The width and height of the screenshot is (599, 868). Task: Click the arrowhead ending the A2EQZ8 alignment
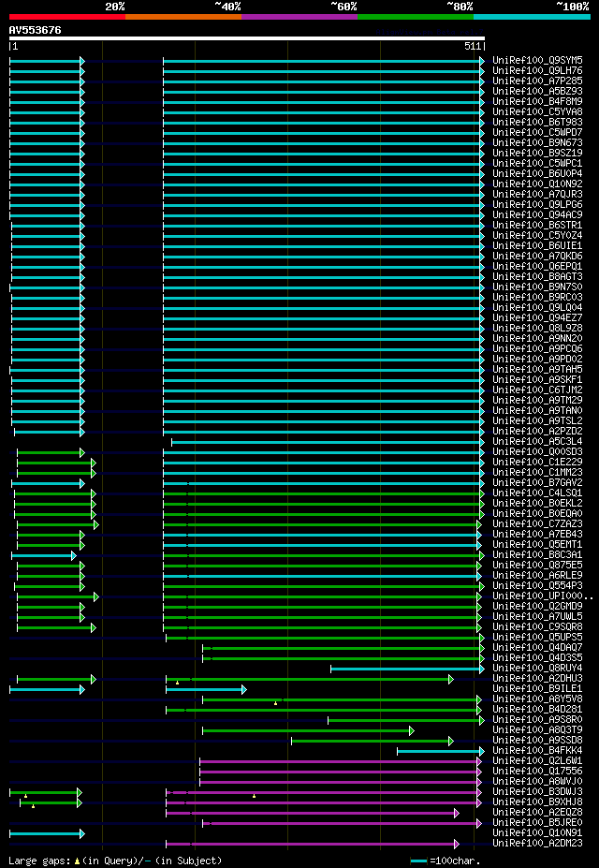pyautogui.click(x=457, y=813)
